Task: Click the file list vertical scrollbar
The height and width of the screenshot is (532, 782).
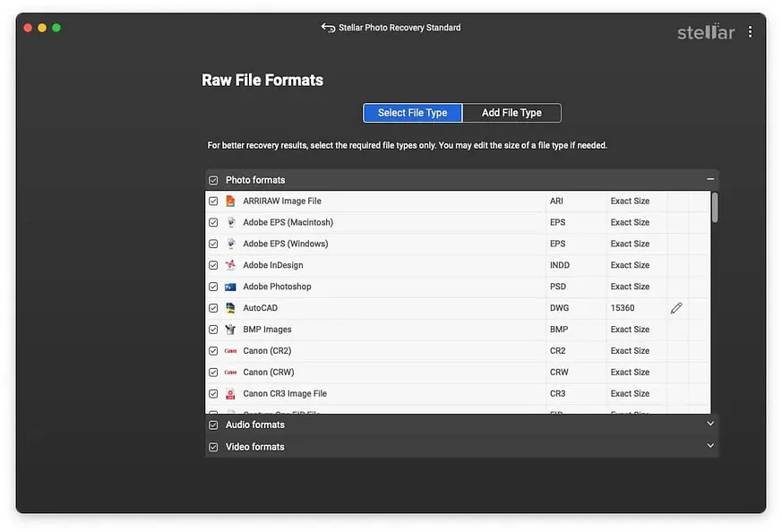Action: (715, 208)
